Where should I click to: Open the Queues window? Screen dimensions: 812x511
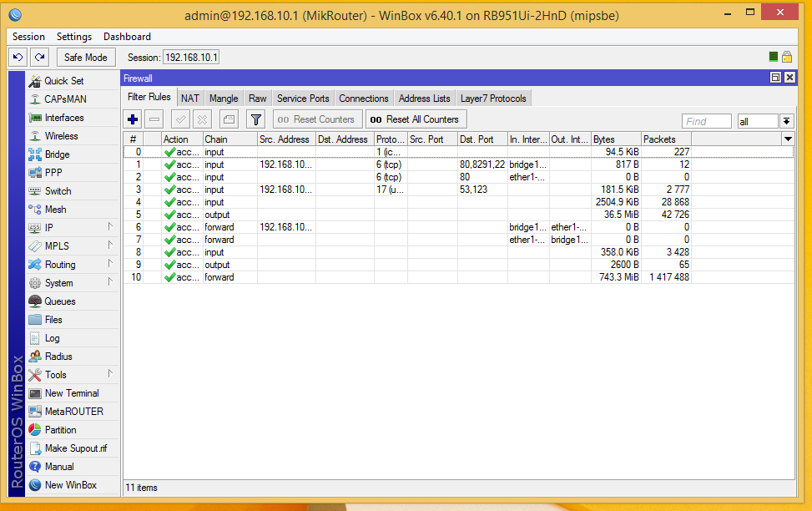click(73, 301)
